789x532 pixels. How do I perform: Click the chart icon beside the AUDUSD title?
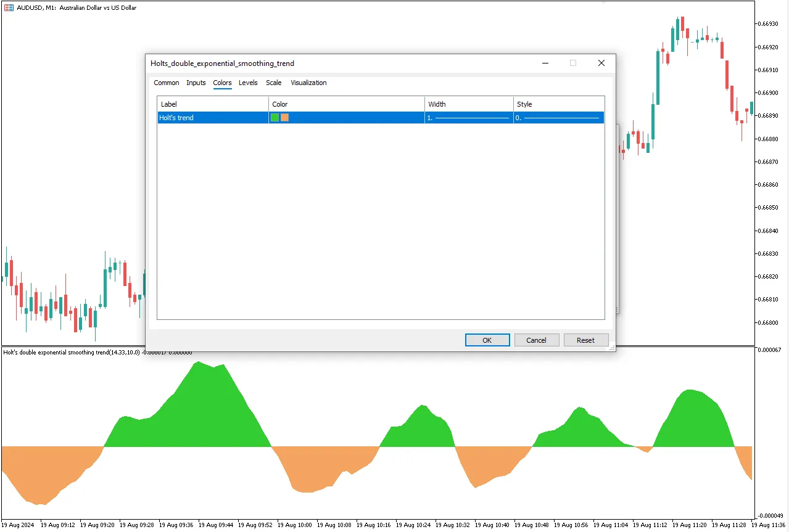click(9, 8)
